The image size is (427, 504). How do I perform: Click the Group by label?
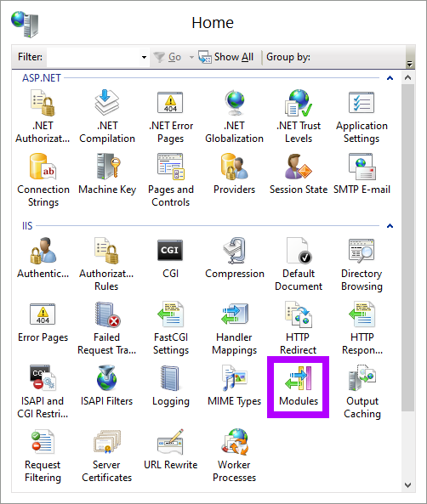(288, 57)
